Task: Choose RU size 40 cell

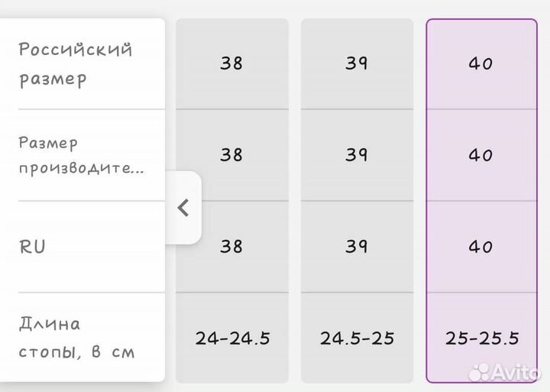Action: click(481, 247)
